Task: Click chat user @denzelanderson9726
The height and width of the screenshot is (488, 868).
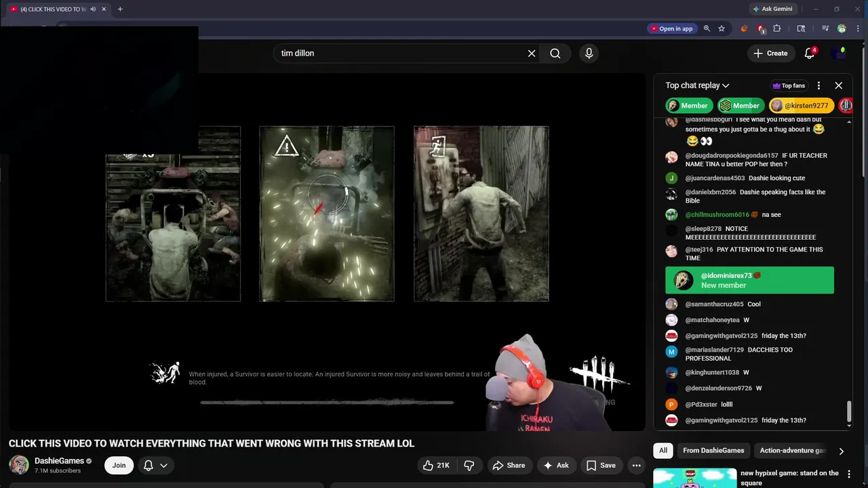Action: (718, 388)
